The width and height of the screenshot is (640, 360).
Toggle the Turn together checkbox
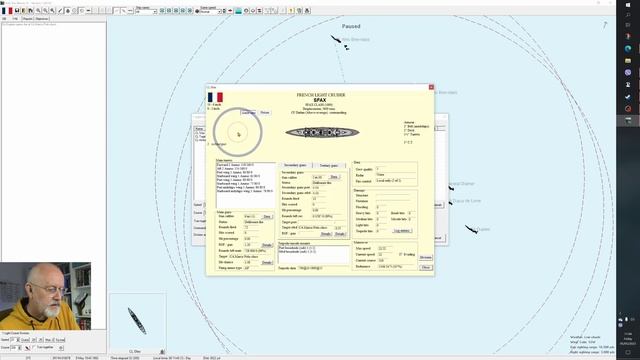[33, 347]
